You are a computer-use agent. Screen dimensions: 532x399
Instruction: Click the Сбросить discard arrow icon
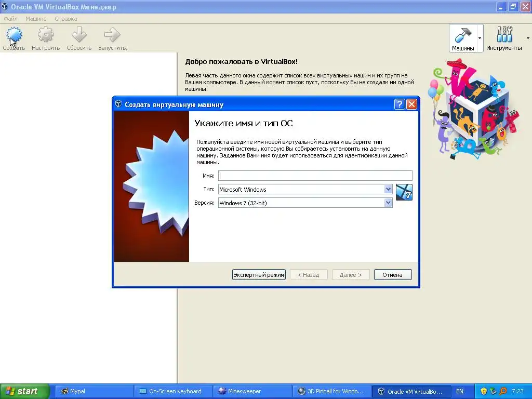click(79, 35)
